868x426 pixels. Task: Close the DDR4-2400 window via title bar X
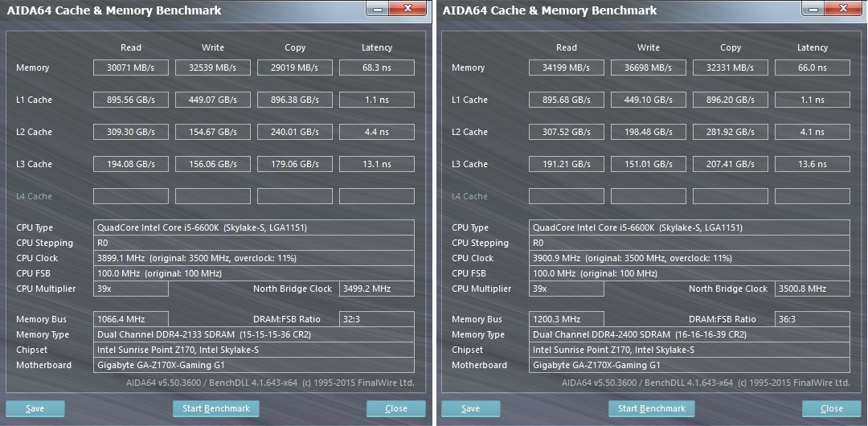point(844,9)
